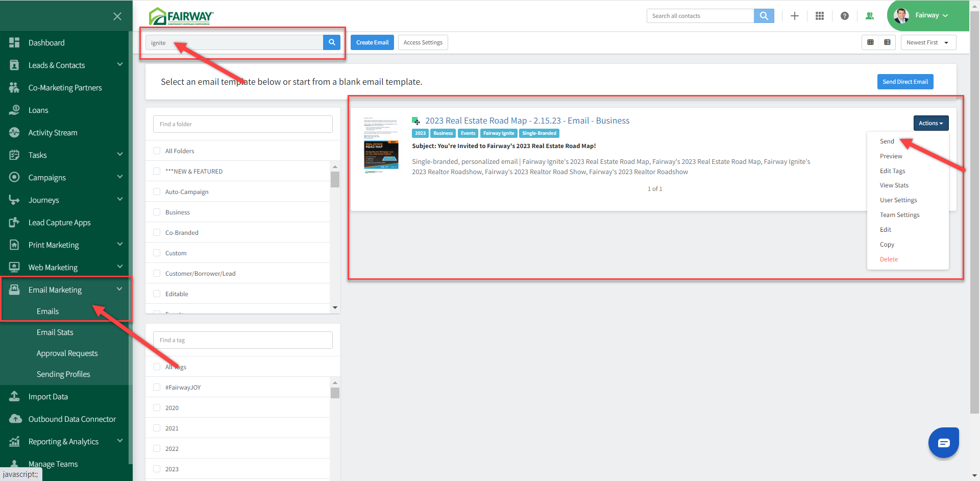Check the Business folder checkbox
This screenshot has width=980, height=481.
[157, 212]
